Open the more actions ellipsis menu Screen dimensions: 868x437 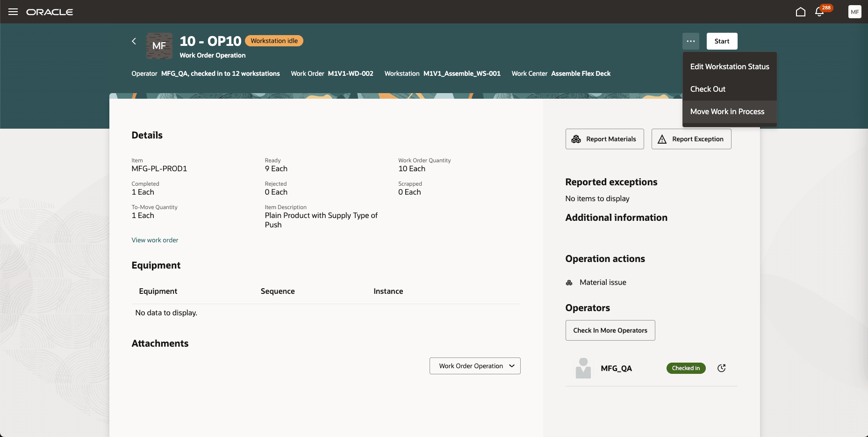[x=690, y=41]
